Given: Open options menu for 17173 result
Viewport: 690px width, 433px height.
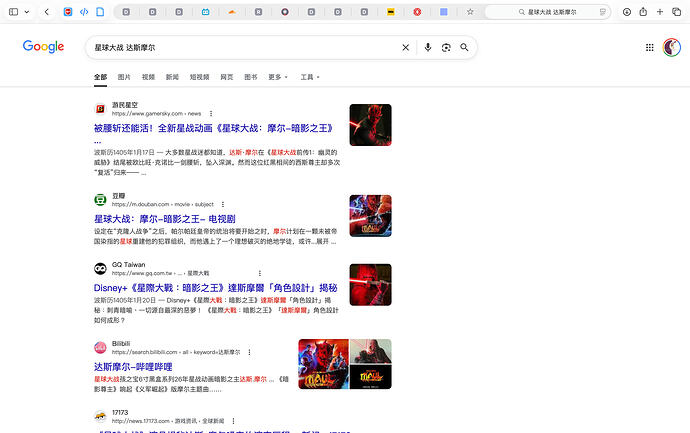Looking at the screenshot, I should coord(233,421).
